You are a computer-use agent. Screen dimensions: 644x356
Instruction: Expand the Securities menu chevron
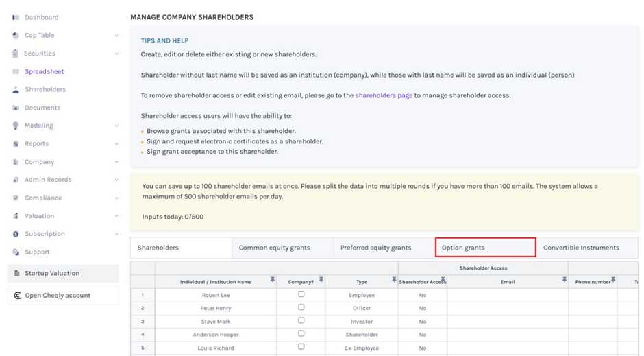[116, 54]
